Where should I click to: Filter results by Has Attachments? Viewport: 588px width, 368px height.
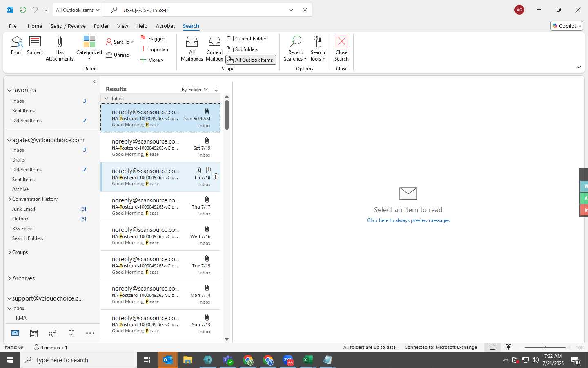click(x=60, y=48)
